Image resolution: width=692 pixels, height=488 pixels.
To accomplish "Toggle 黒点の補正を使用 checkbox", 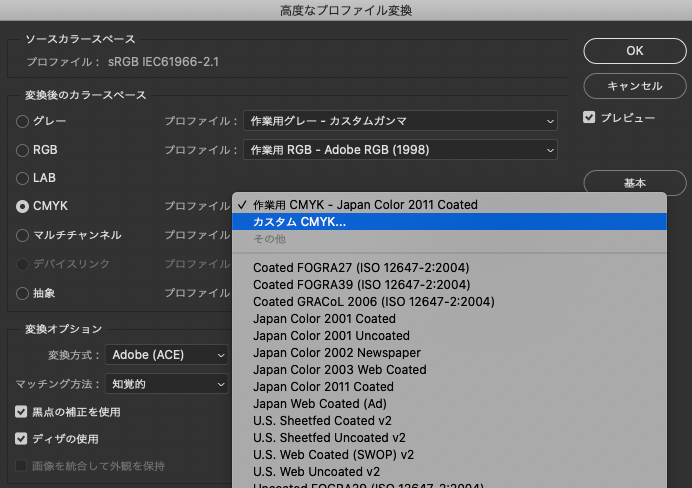I will pyautogui.click(x=21, y=412).
